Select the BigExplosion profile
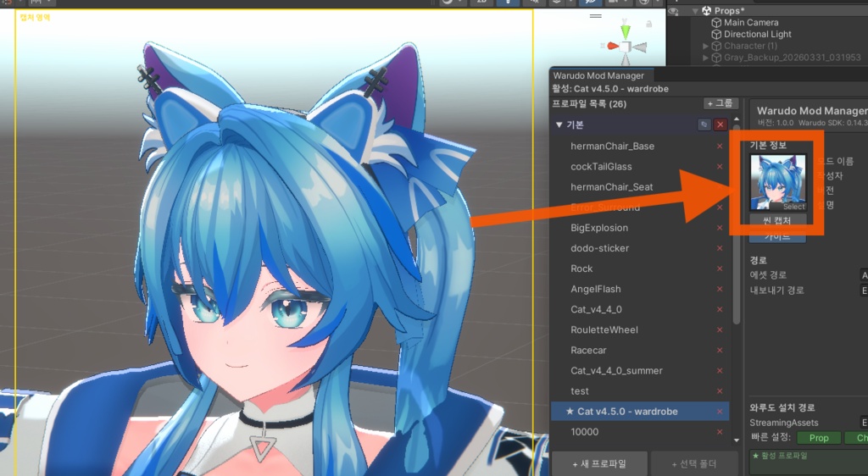Screen dimensions: 868x476 coord(639,228)
